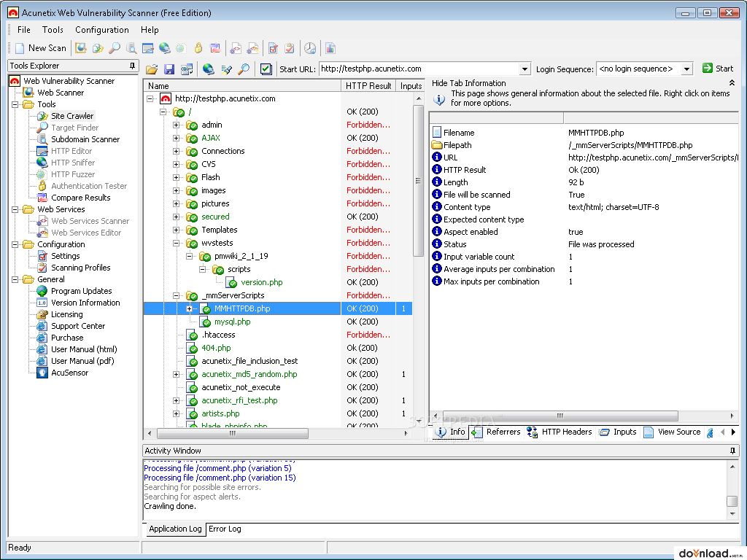Open Web Services Scanner toolbar icon
This screenshot has width=747, height=560.
pos(236,48)
